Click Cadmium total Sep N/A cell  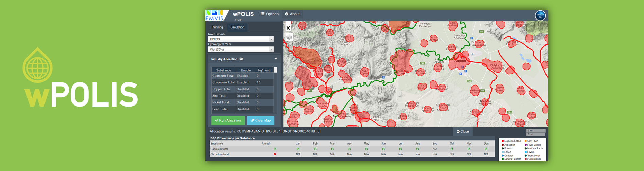point(435,149)
